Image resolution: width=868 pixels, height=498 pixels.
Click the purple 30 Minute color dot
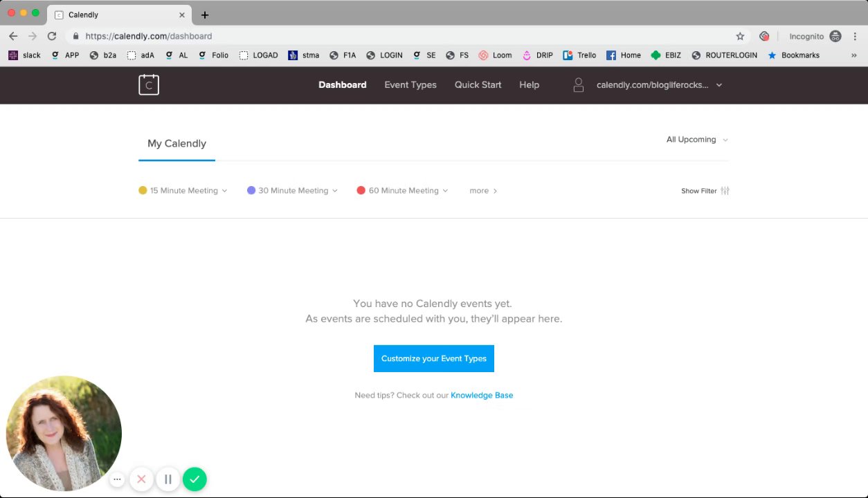(x=251, y=191)
